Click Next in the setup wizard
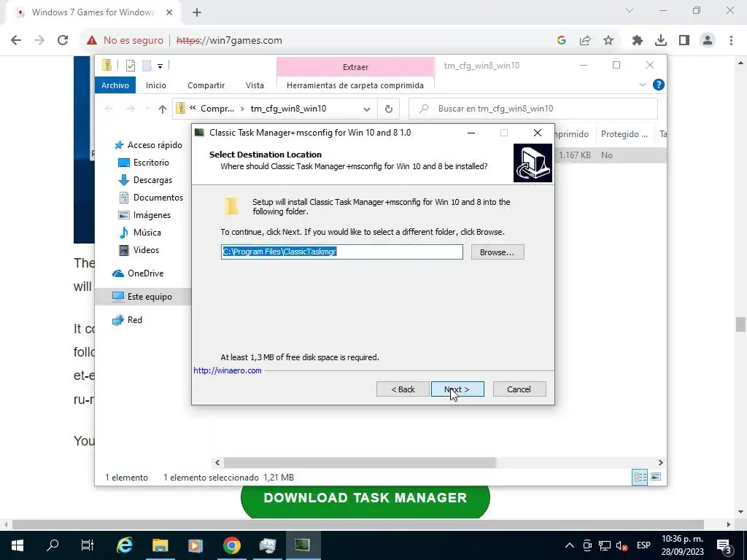Image resolution: width=747 pixels, height=560 pixels. [x=457, y=389]
